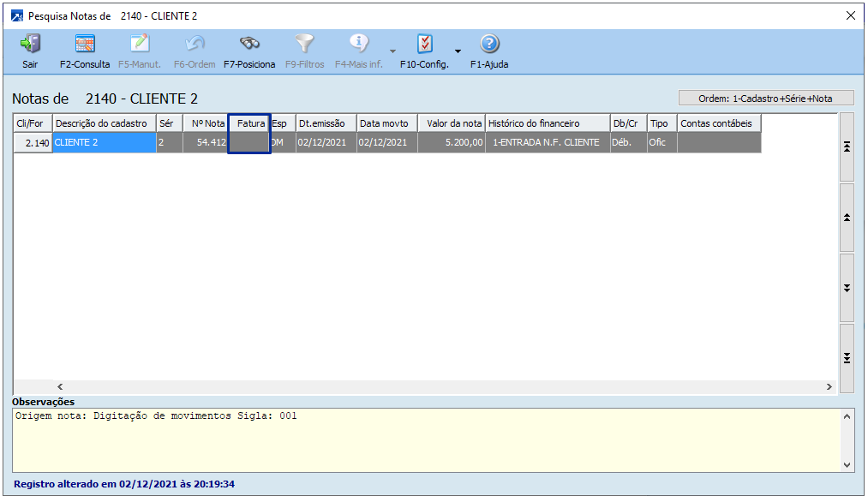Open F10-Config. settings icon
The height and width of the screenshot is (502, 868).
pos(424,45)
